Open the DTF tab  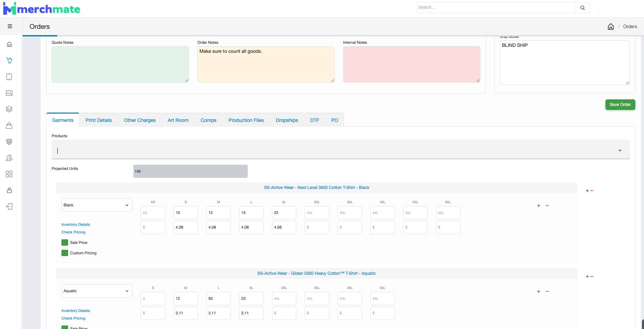click(x=315, y=120)
